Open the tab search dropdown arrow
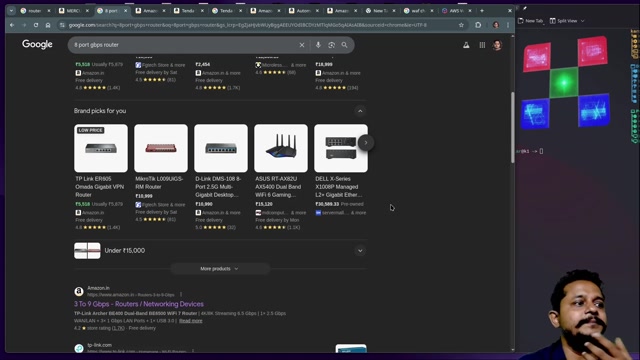Viewport: 640px width, 360px height. point(11,11)
